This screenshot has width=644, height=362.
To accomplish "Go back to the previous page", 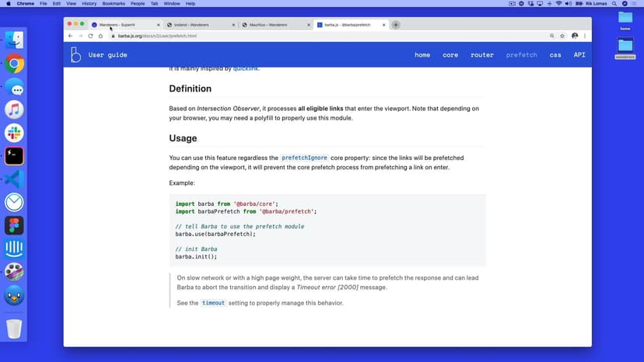I will [x=71, y=36].
